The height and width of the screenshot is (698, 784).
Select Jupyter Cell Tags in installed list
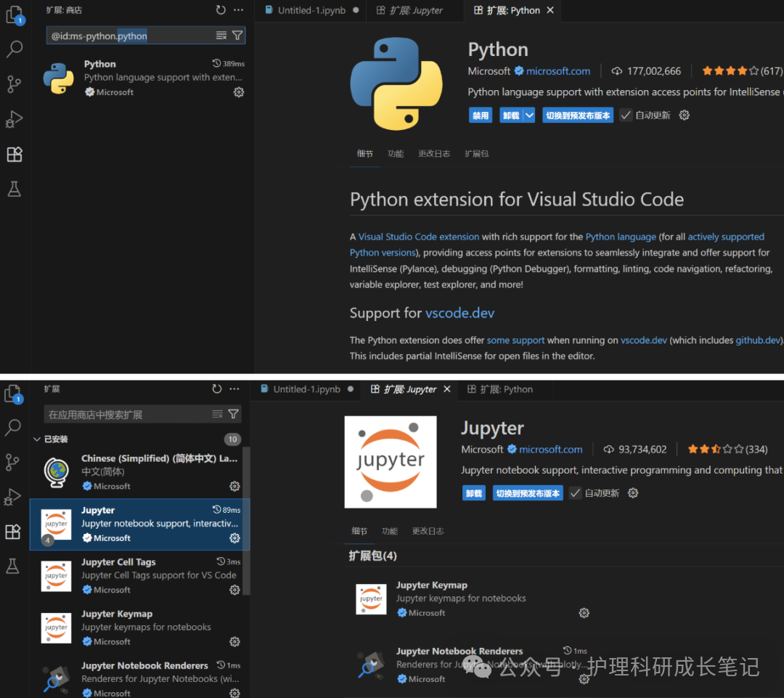coord(139,576)
